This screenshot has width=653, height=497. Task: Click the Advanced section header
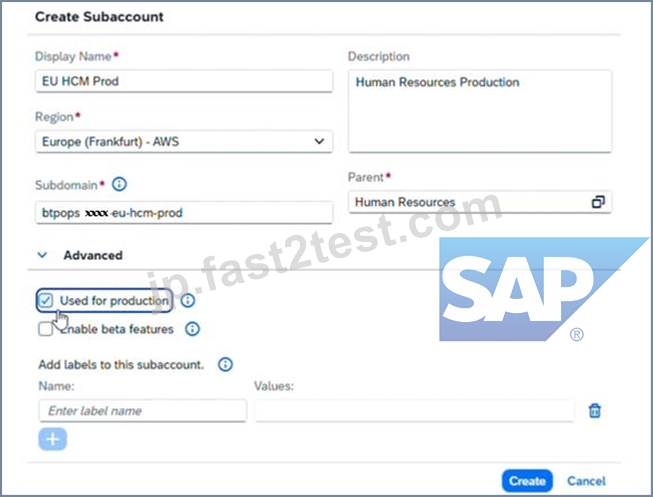pos(93,255)
